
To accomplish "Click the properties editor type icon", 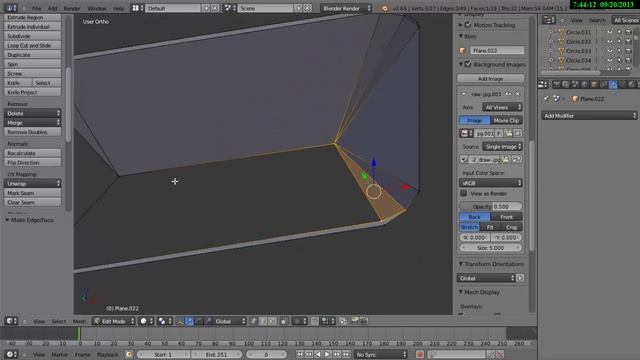I will (543, 84).
